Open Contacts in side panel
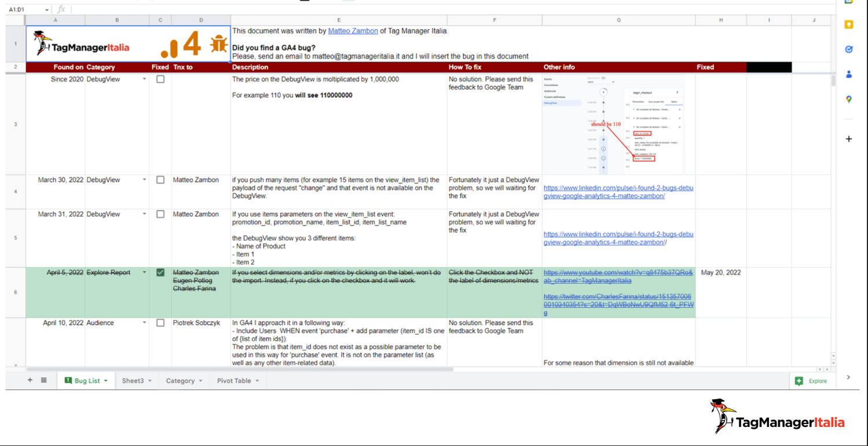868x446 pixels. click(849, 75)
